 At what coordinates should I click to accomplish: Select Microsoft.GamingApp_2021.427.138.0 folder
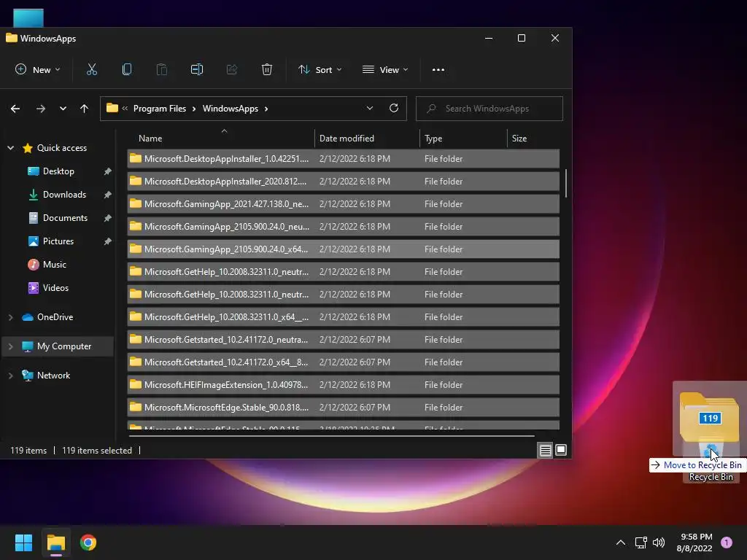tap(343, 204)
